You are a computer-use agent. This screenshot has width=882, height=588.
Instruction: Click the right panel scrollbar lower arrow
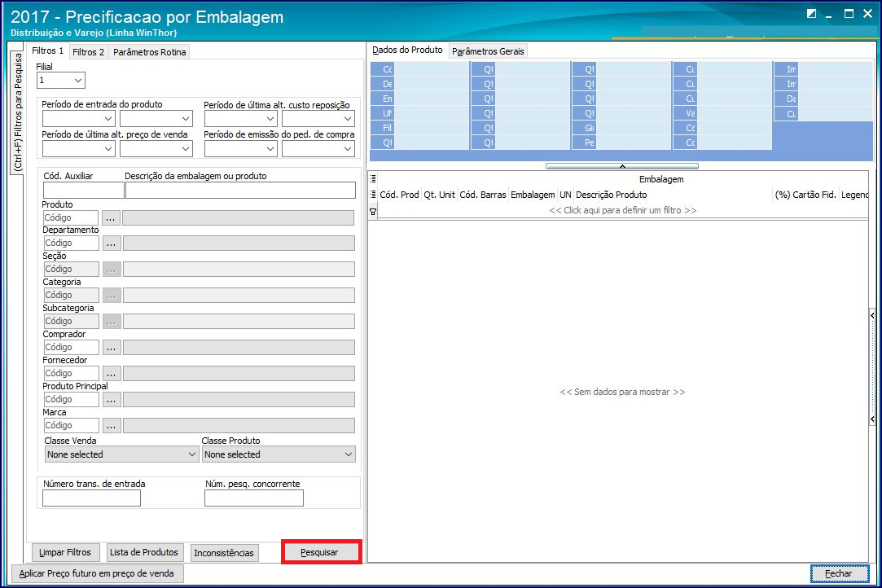tap(872, 419)
